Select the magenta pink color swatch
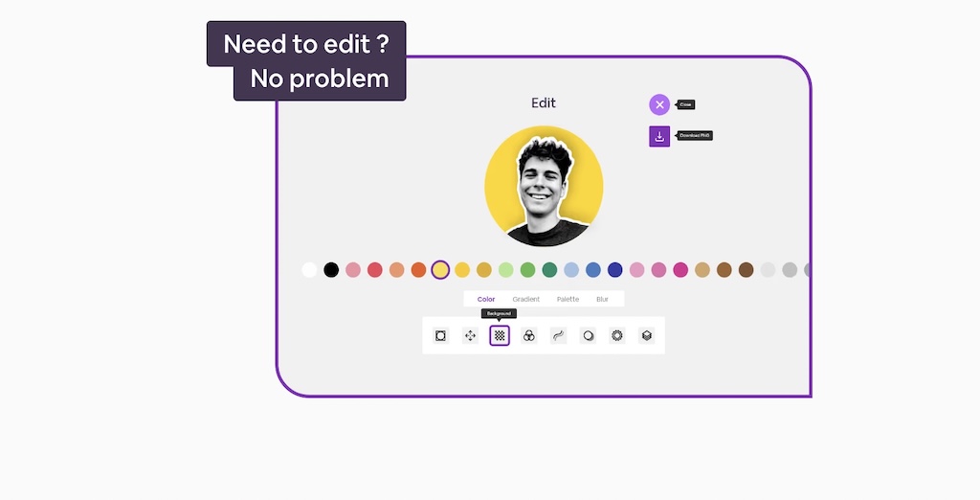Viewport: 980px width, 500px height. pyautogui.click(x=680, y=270)
